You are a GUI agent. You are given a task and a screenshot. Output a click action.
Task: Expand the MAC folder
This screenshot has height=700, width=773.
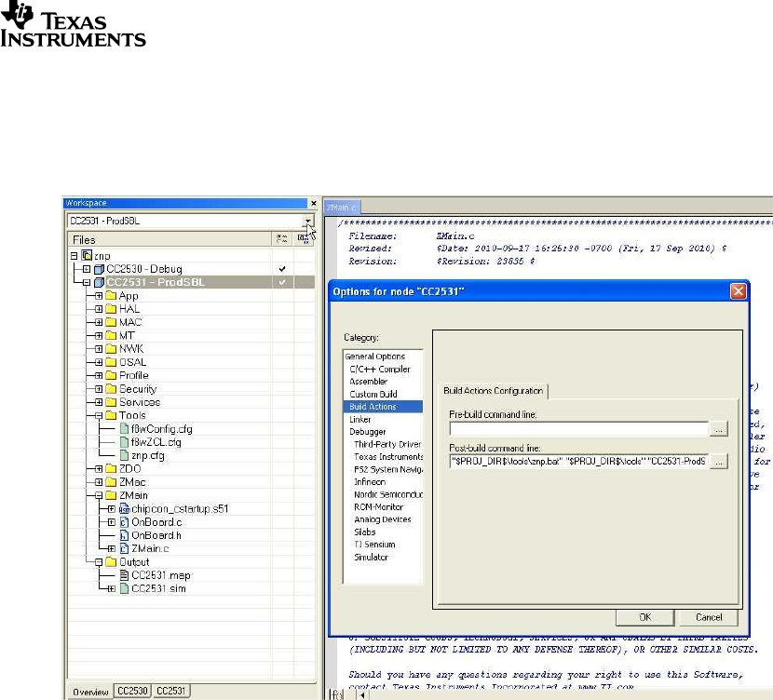click(x=99, y=322)
